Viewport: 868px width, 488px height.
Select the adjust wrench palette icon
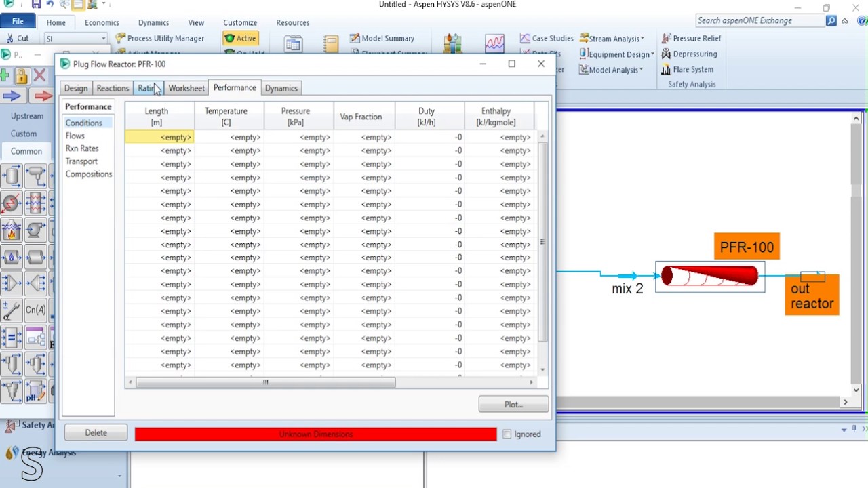click(x=12, y=310)
